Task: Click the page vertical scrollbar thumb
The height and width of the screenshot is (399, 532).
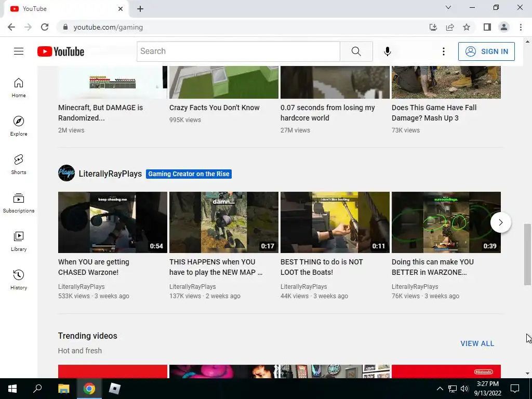Action: (527, 255)
